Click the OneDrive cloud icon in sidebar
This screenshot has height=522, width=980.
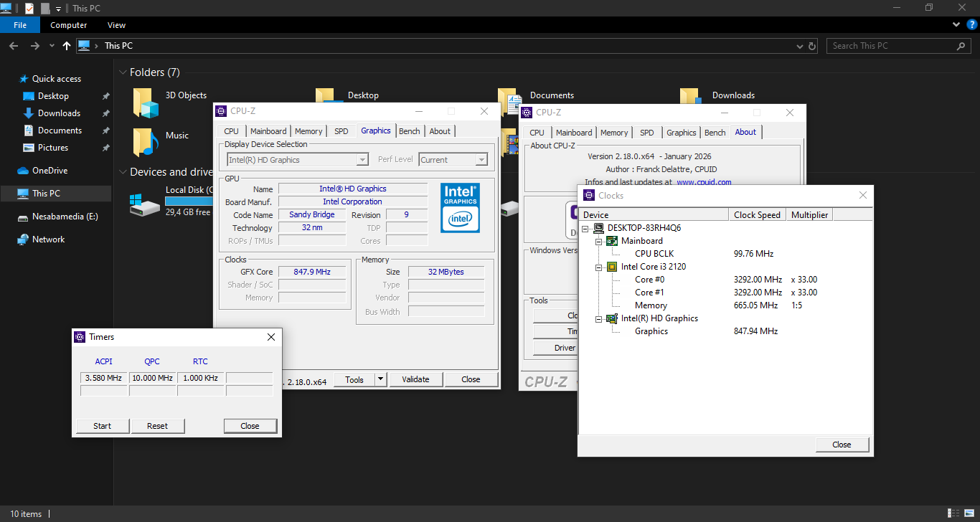22,171
